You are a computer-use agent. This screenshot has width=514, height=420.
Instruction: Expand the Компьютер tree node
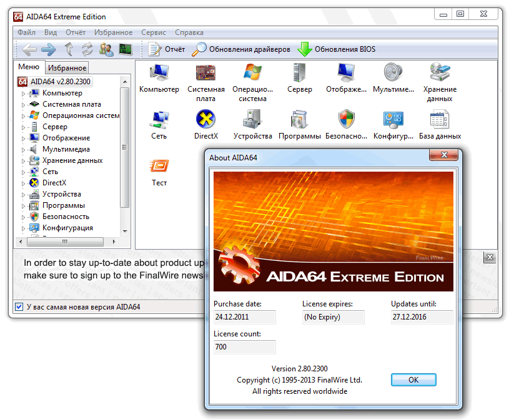click(x=23, y=94)
